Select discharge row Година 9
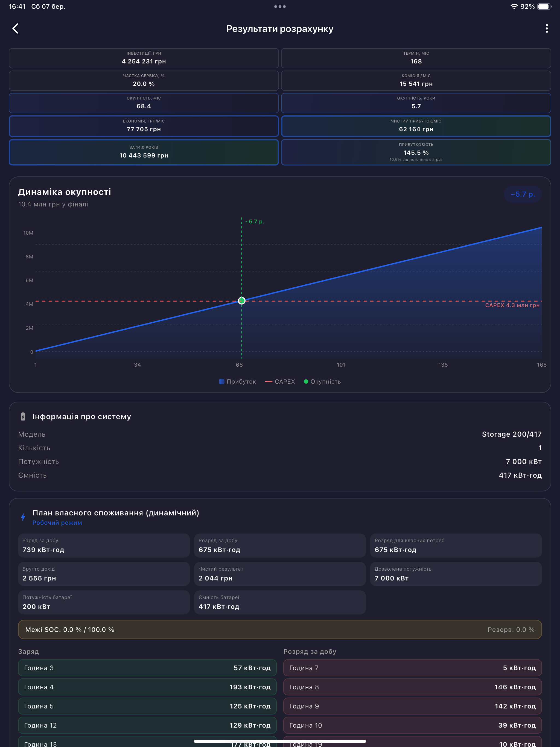The height and width of the screenshot is (747, 560). [x=412, y=706]
